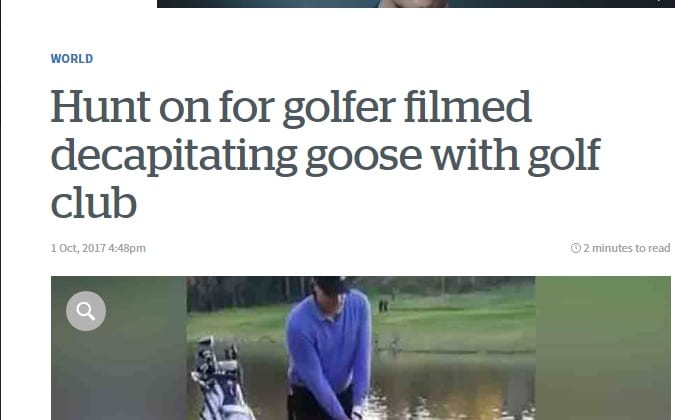Click "decapitating" in the headline

(174, 156)
